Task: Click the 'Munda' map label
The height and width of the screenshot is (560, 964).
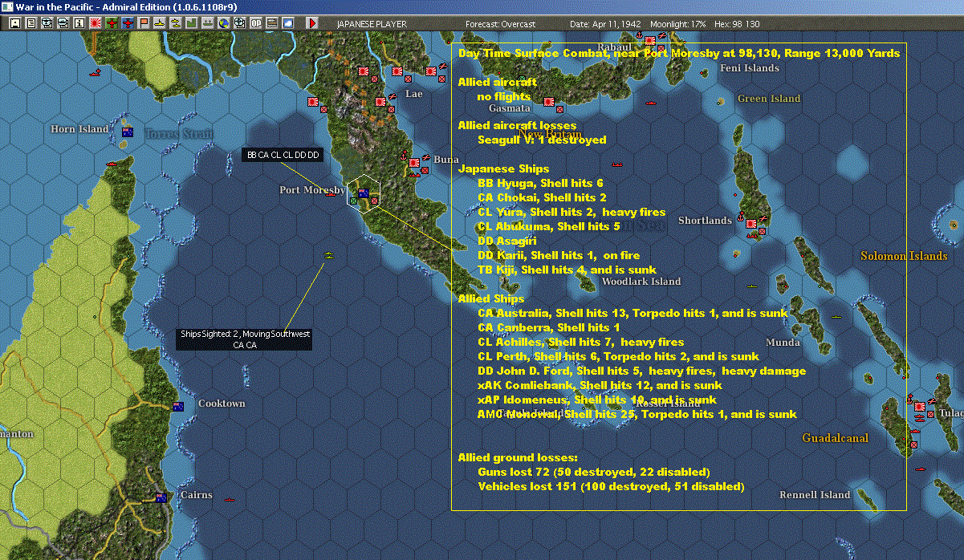Action: 783,343
